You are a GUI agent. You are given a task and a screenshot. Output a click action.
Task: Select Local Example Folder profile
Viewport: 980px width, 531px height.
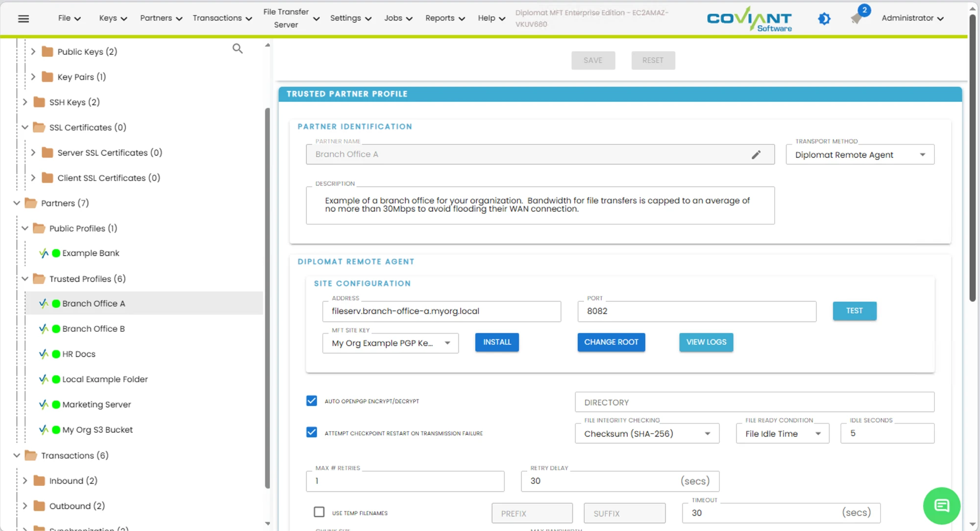(x=105, y=379)
